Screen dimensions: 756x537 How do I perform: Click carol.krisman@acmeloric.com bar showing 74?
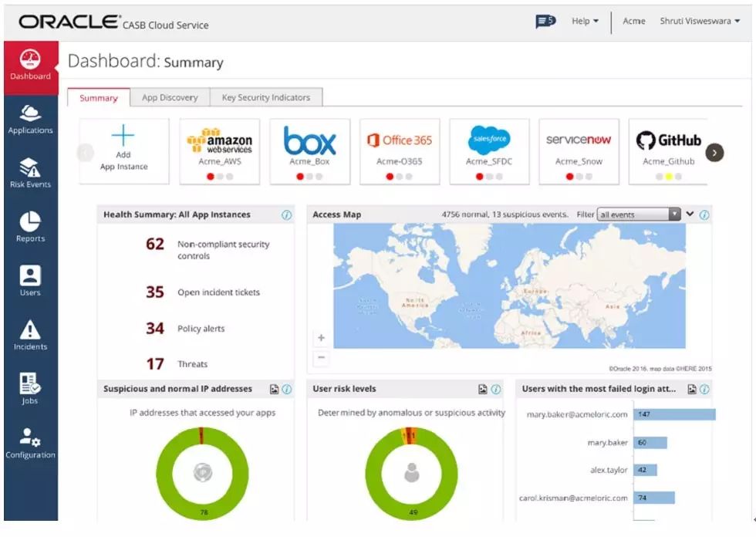click(654, 498)
